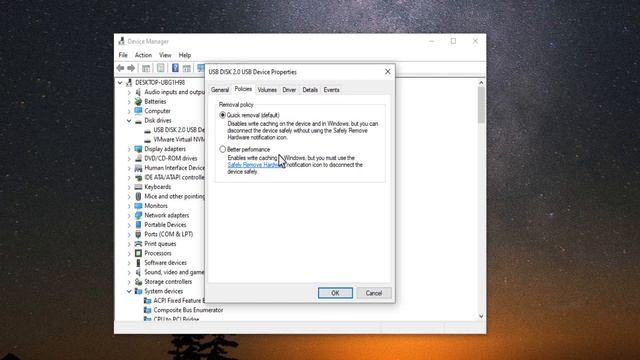This screenshot has width=640, height=360.
Task: Expand the Storage controllers tree node
Action: tap(129, 282)
